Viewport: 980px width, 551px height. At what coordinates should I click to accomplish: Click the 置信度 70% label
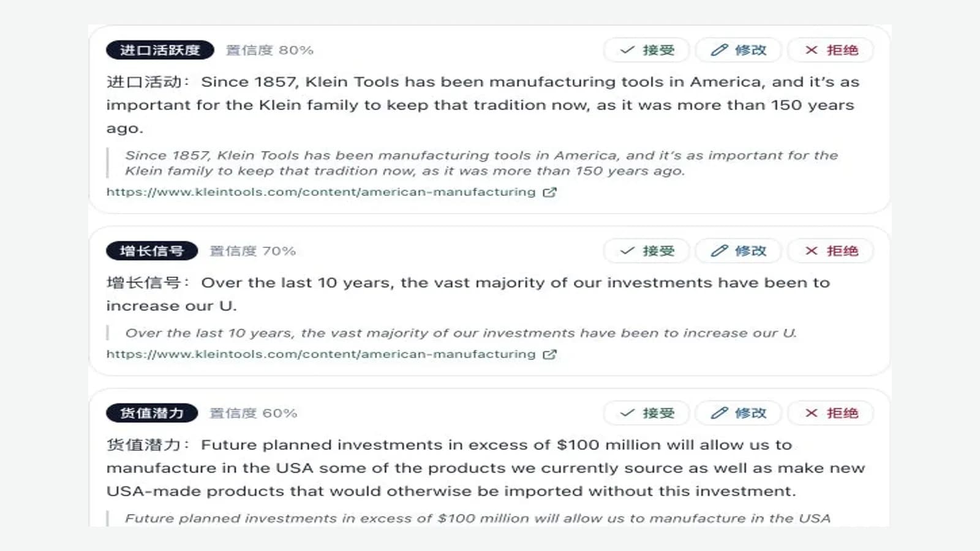pyautogui.click(x=253, y=251)
